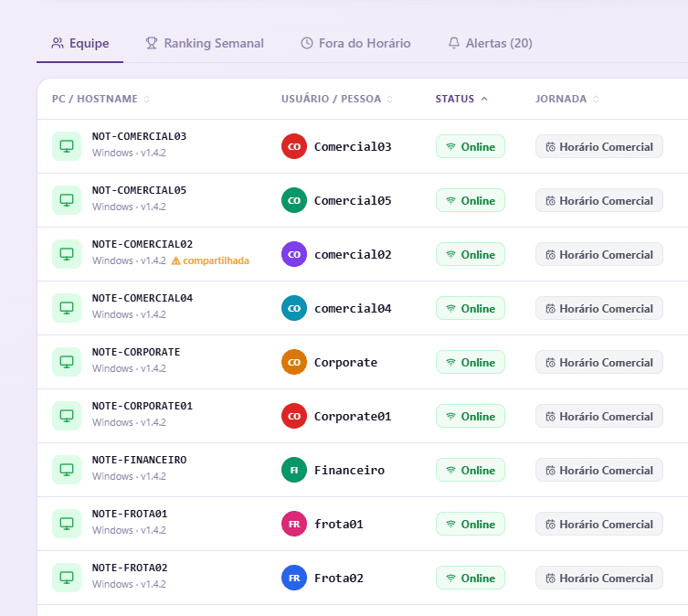Click user name Comercial05

[x=353, y=201]
